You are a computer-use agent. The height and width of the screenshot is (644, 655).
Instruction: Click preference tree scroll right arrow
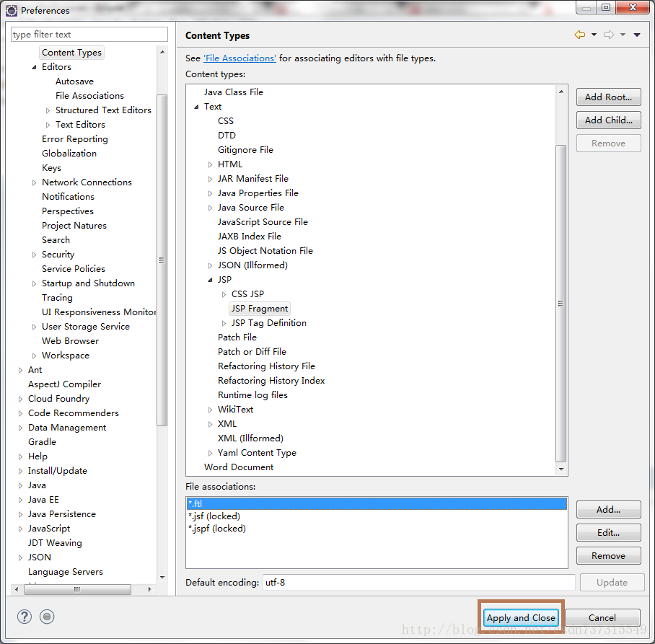tap(149, 589)
